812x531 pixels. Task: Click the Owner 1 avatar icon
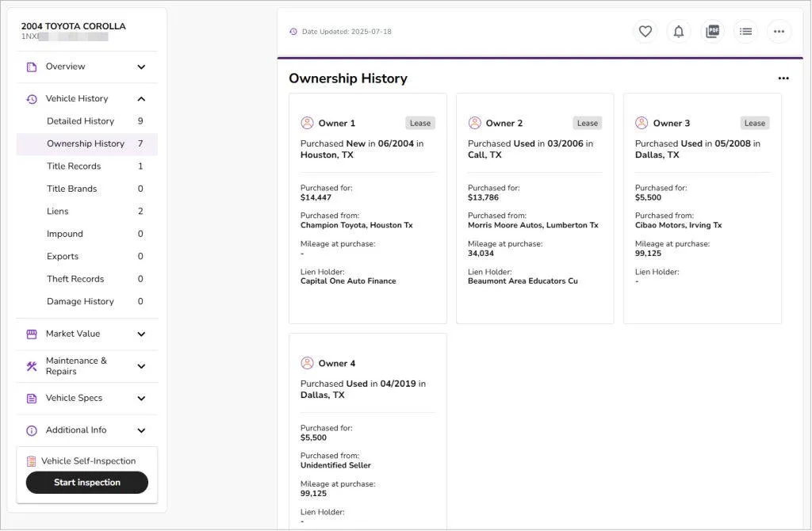tap(307, 123)
